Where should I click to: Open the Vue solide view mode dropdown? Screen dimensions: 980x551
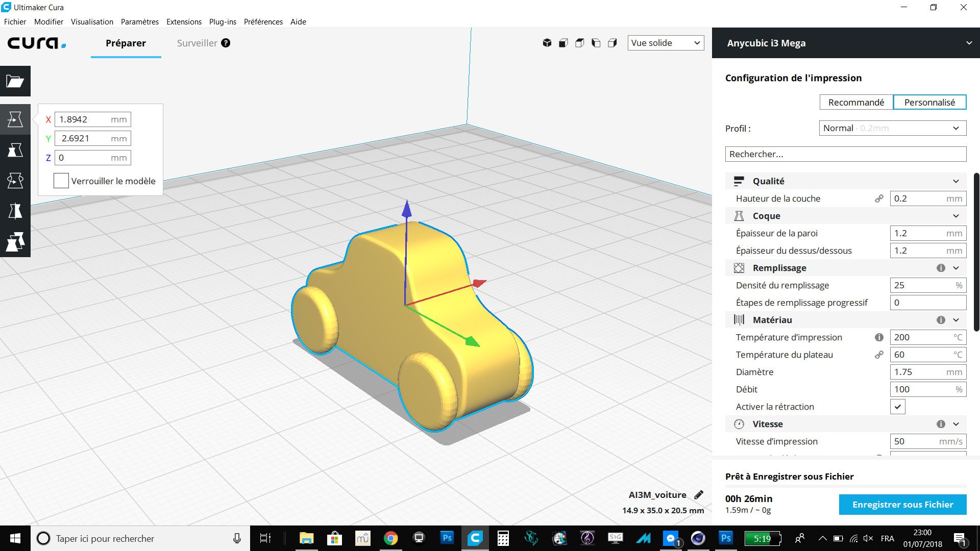coord(666,43)
